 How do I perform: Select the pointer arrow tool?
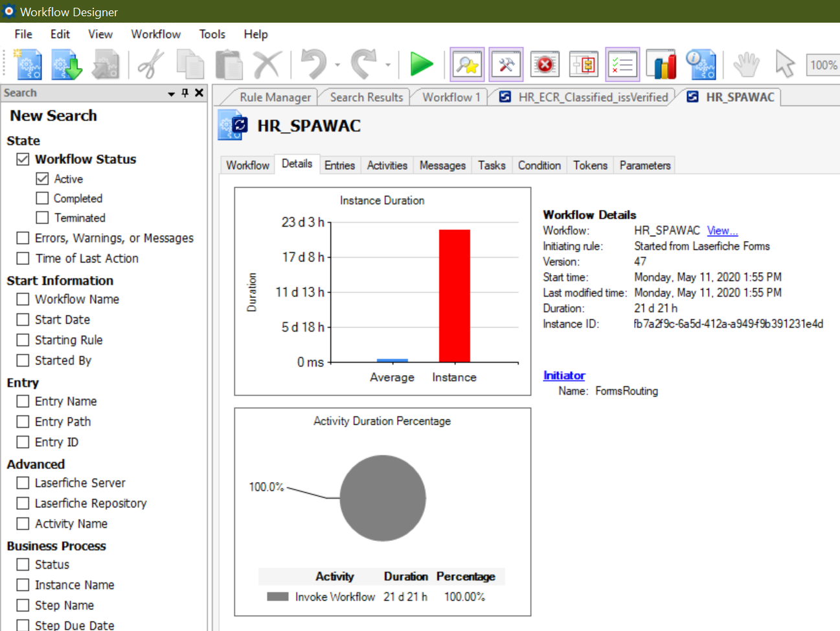(784, 65)
